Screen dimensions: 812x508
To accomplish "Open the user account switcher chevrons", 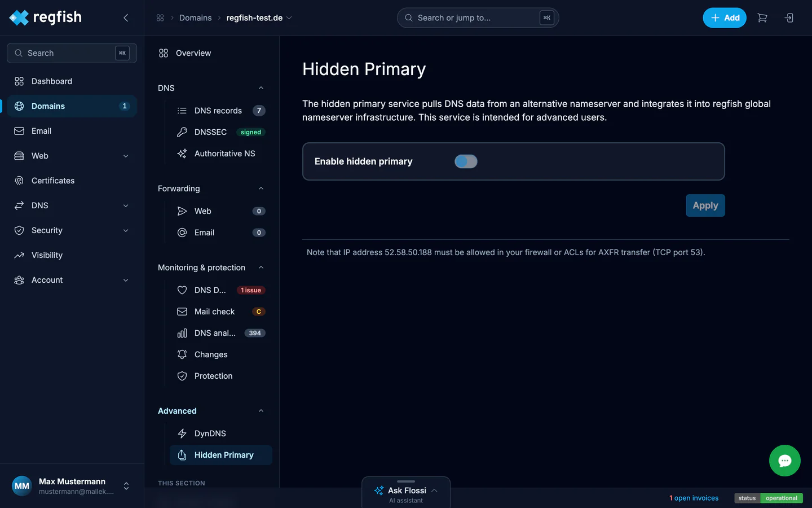I will click(x=126, y=486).
